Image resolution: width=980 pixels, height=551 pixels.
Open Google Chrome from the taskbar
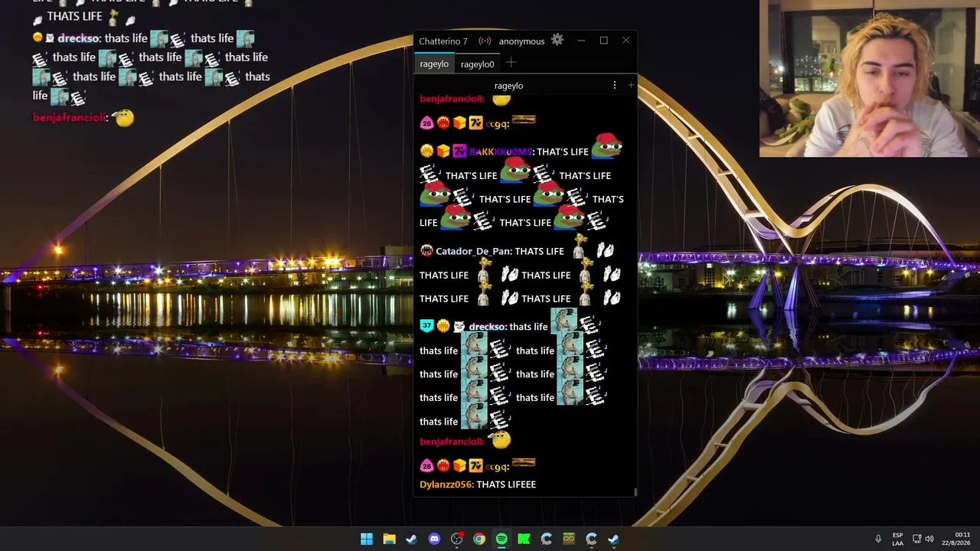click(x=479, y=539)
